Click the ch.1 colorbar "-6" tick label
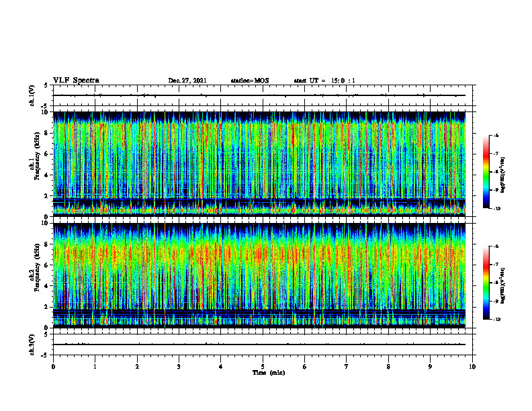 tap(496, 135)
